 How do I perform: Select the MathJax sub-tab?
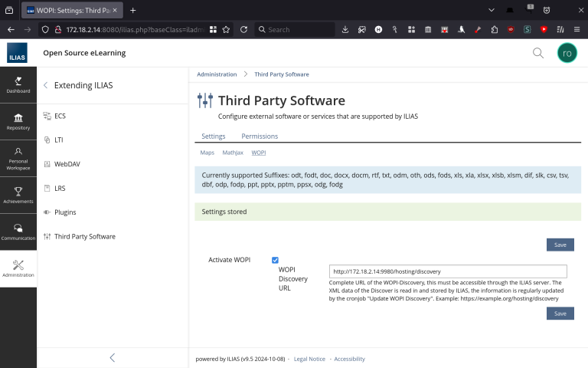click(x=233, y=153)
